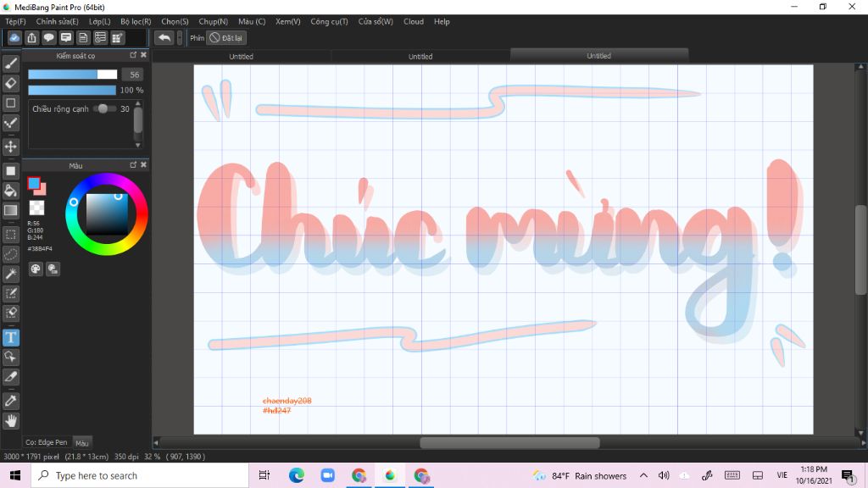Viewport: 868px width, 488px height.
Task: Open the Chỉnh sửa(E) menu
Action: point(57,21)
